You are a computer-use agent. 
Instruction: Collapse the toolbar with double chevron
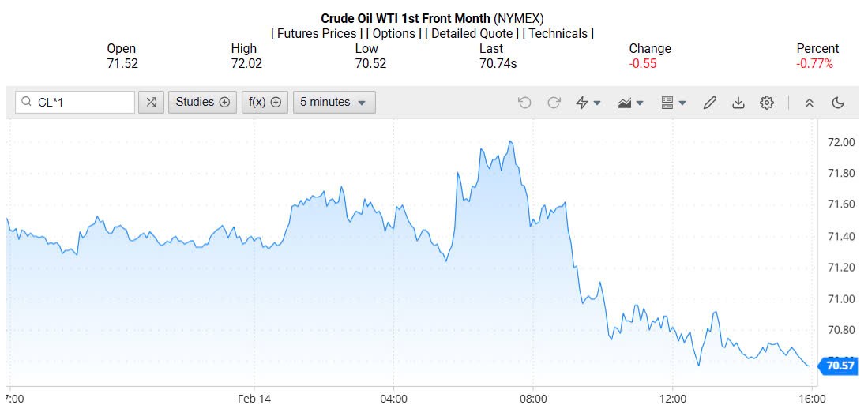point(810,103)
